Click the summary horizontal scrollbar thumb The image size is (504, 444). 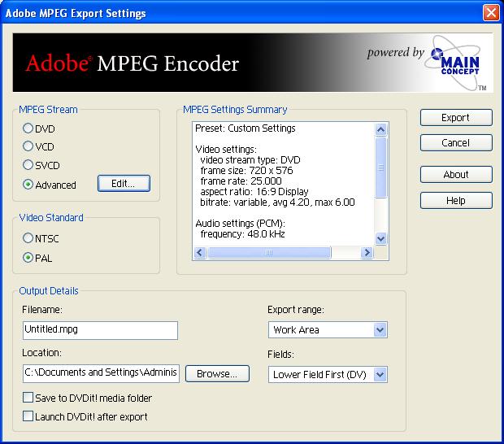pyautogui.click(x=269, y=252)
